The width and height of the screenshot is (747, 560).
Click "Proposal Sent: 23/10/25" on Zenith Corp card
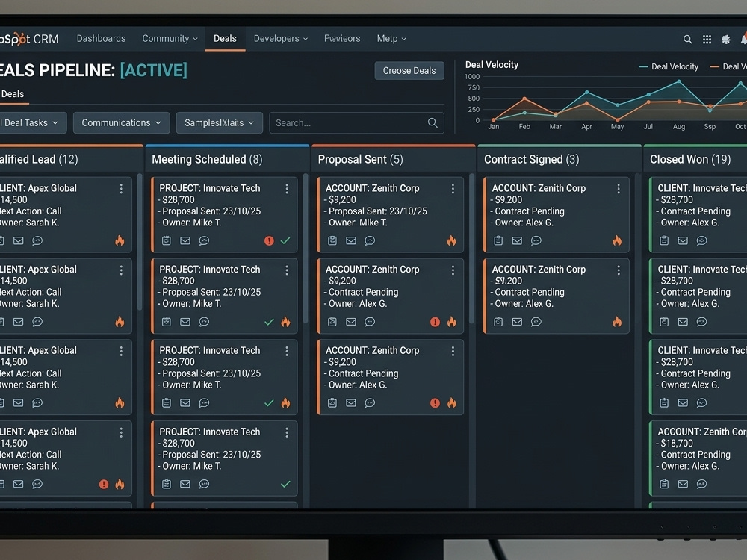point(378,211)
